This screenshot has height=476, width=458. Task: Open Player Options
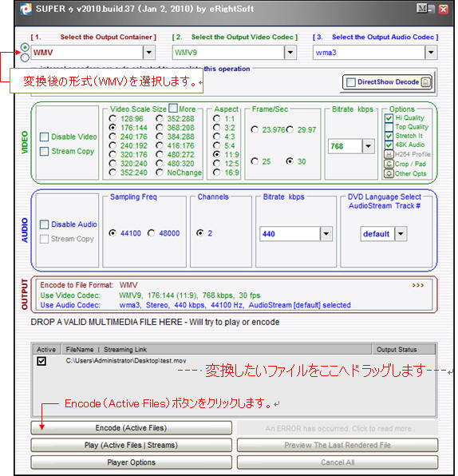click(132, 462)
